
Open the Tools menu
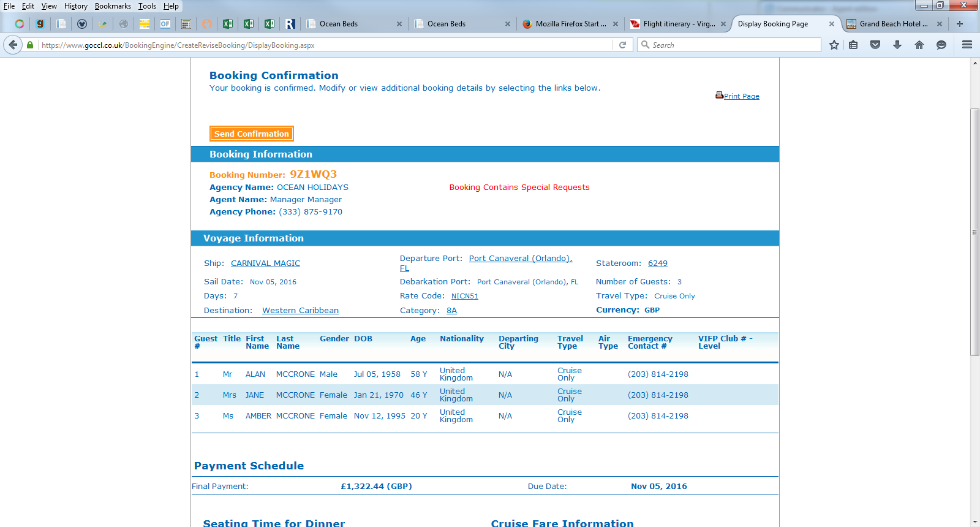[147, 6]
